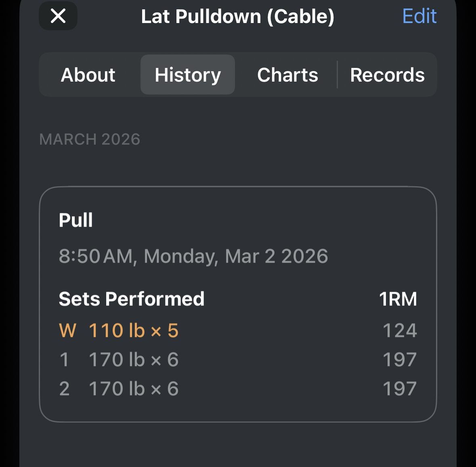476x467 pixels.
Task: Switch to the About tab
Action: pos(88,75)
